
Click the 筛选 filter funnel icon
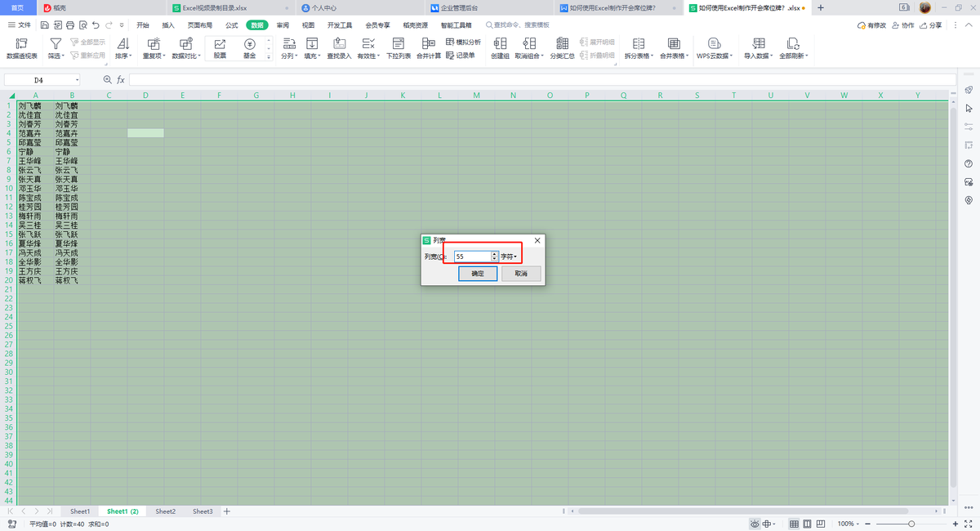(x=55, y=43)
